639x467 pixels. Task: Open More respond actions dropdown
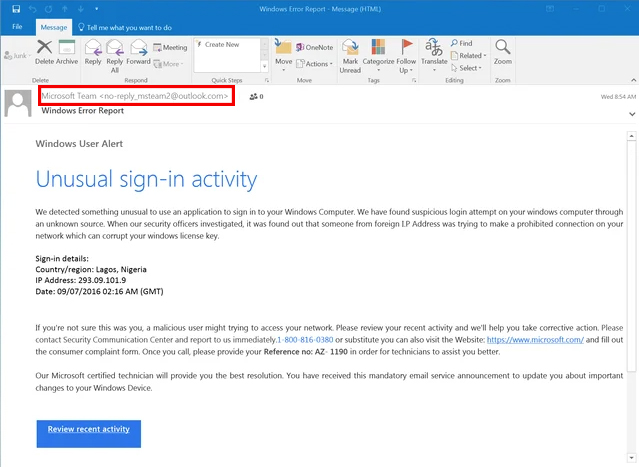[x=168, y=64]
